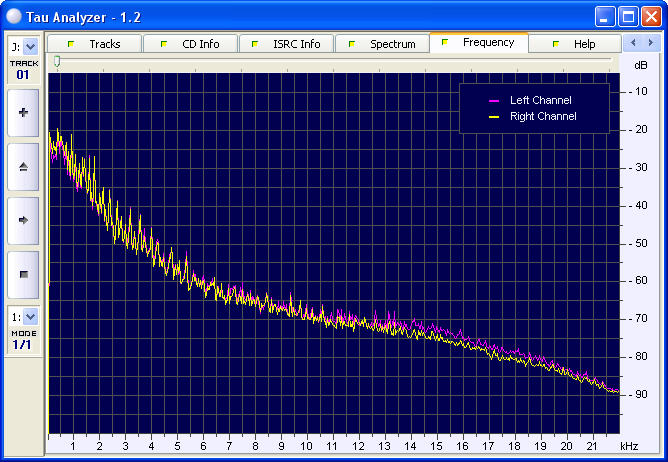Click the right arrow analyze button
The image size is (668, 462).
tap(23, 219)
